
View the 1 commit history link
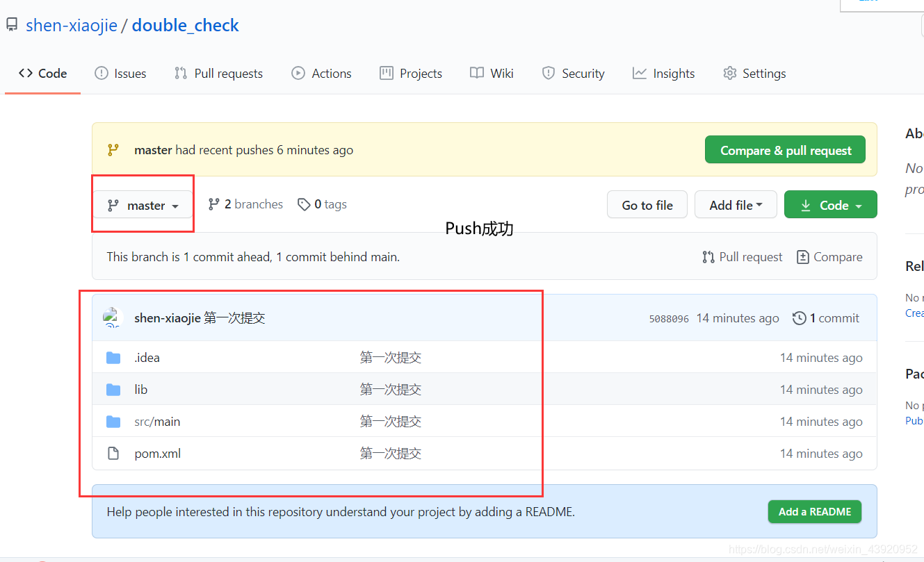pyautogui.click(x=826, y=318)
